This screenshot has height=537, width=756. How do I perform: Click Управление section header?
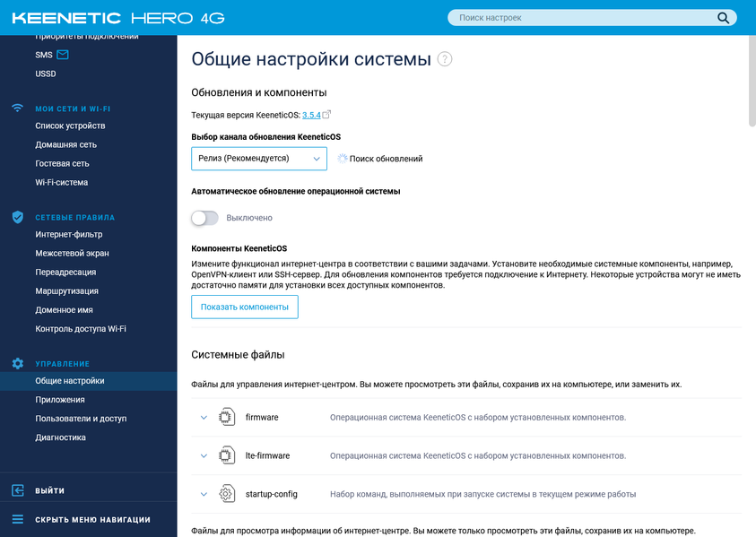62,364
